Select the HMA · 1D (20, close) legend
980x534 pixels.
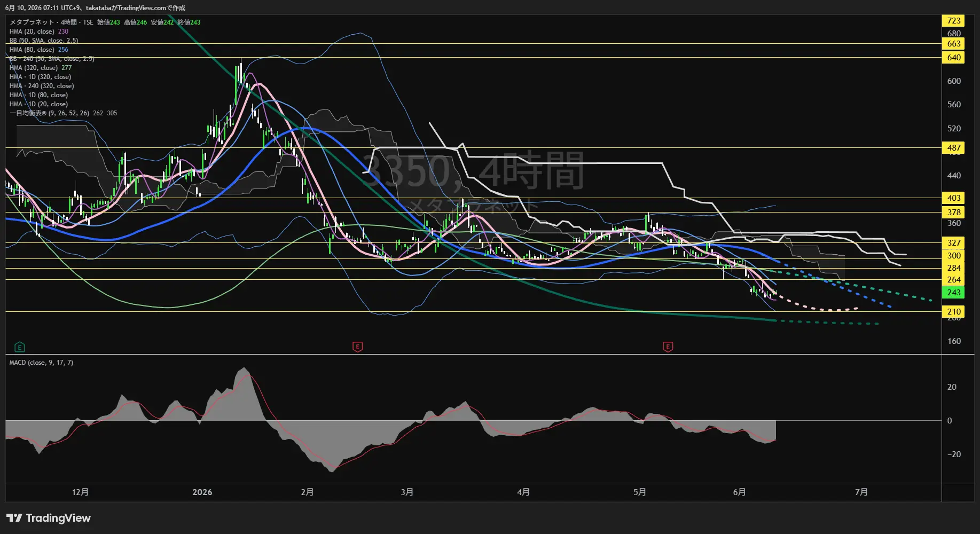38,104
